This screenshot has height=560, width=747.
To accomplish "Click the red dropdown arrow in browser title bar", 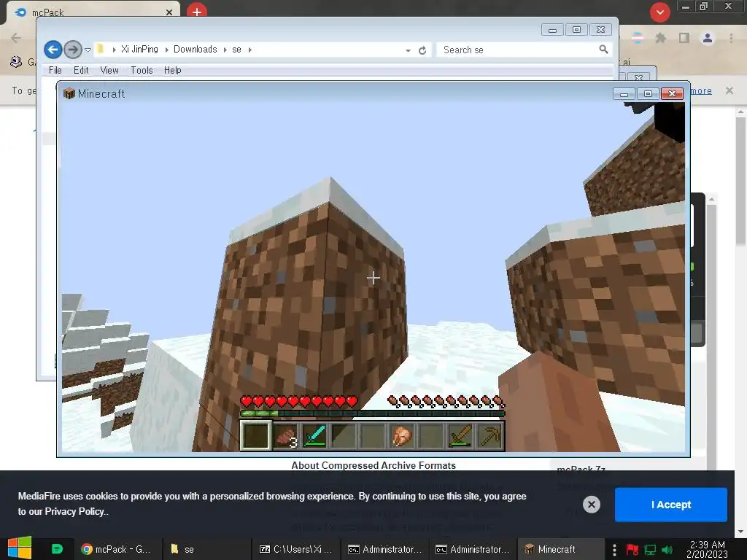I will point(659,12).
